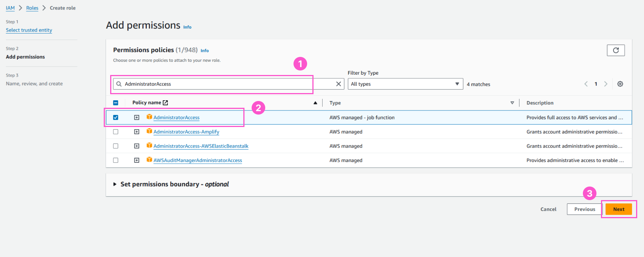The width and height of the screenshot is (644, 257).
Task: Click 'Name, review, and create' step label
Action: pos(34,84)
